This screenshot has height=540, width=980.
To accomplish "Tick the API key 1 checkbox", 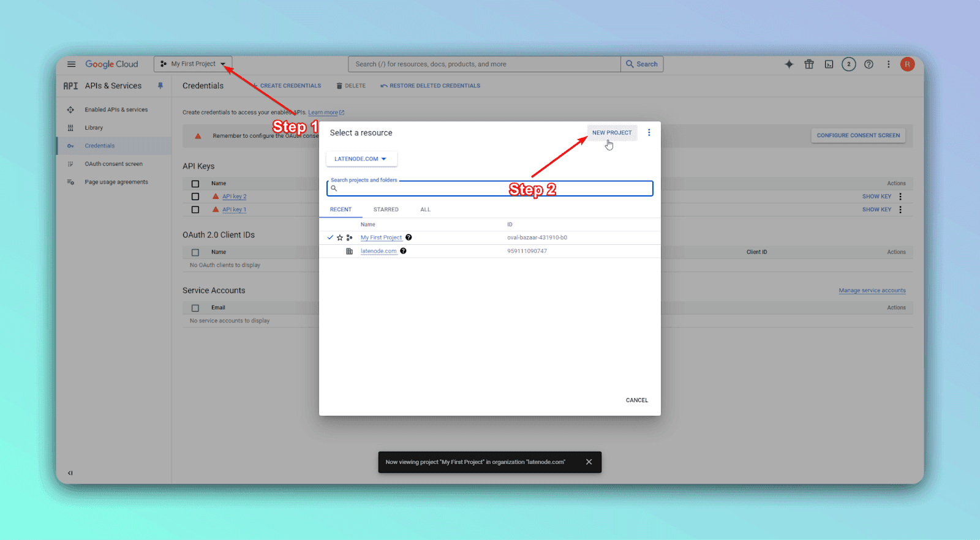I will click(x=195, y=209).
